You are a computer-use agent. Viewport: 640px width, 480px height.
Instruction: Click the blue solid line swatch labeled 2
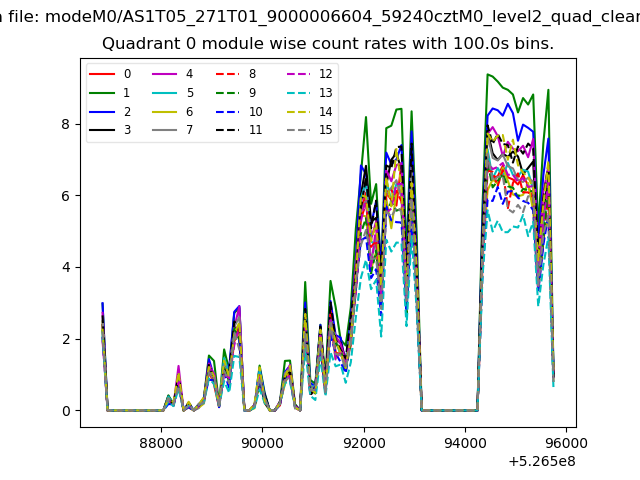[x=102, y=112]
